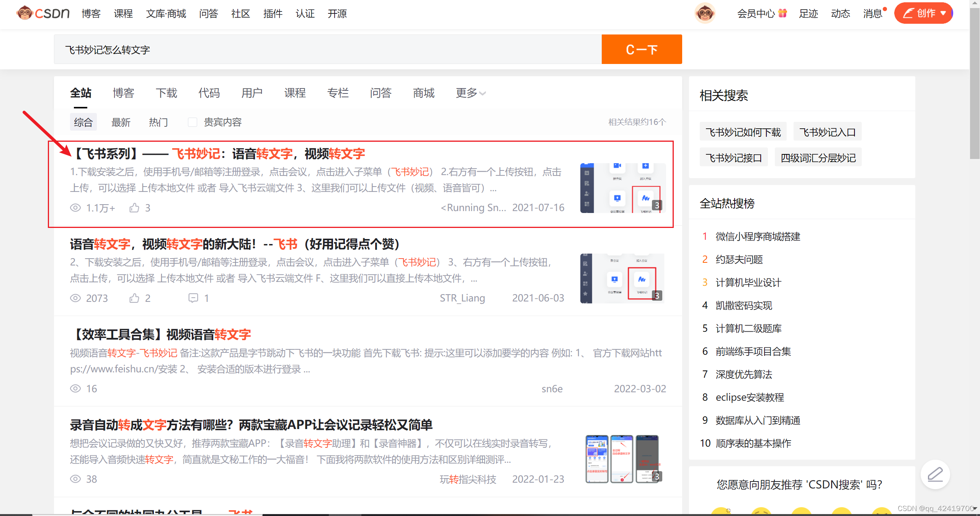The width and height of the screenshot is (980, 516).
Task: Open the user avatar profile icon
Action: coord(704,13)
